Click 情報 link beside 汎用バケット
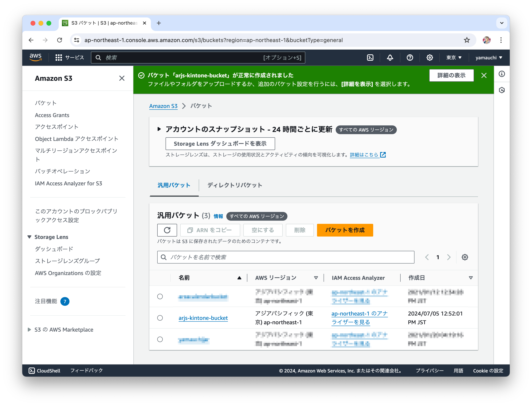 (218, 216)
